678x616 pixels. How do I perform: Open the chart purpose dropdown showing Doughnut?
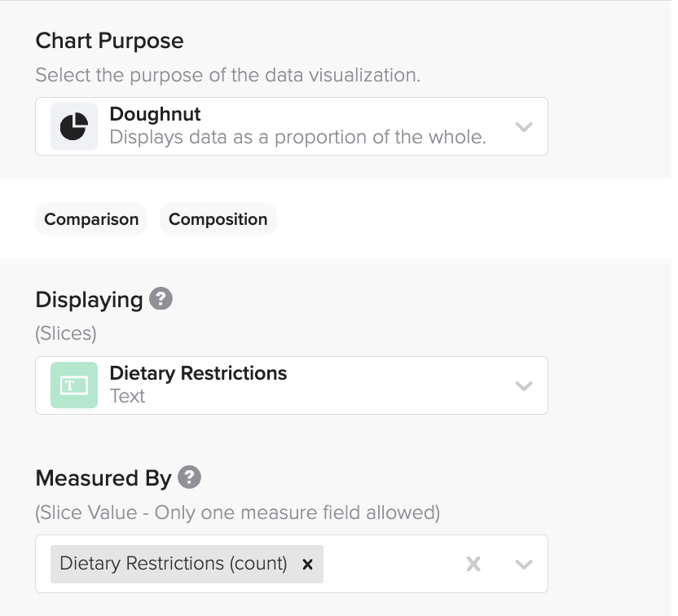(524, 125)
